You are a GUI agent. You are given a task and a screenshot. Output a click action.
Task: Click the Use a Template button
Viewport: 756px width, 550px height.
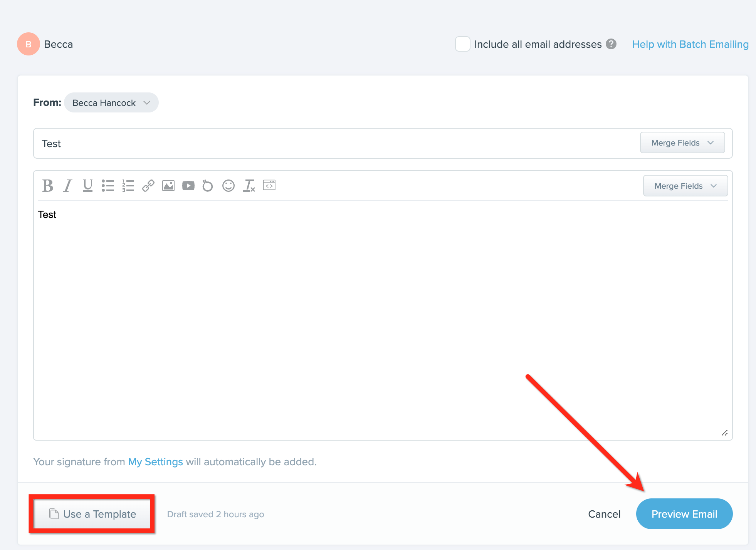(92, 514)
